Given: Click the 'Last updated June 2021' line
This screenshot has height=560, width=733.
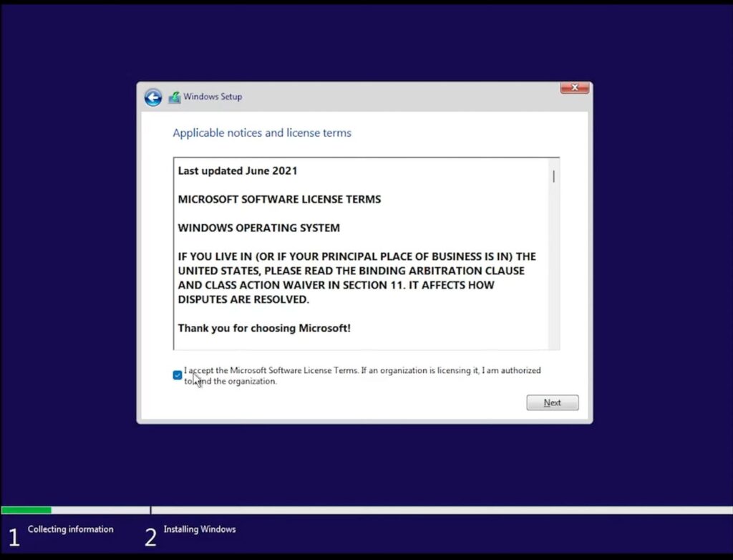Looking at the screenshot, I should coord(238,171).
